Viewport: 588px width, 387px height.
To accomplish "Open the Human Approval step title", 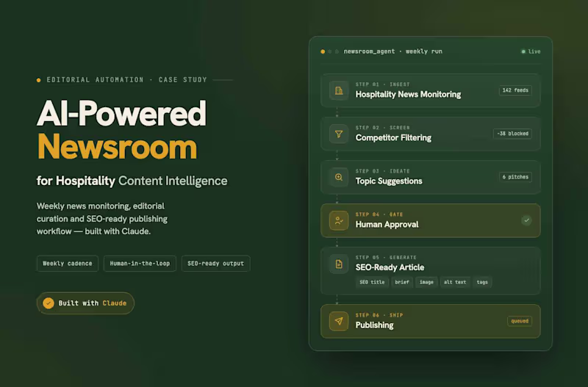I will (387, 225).
